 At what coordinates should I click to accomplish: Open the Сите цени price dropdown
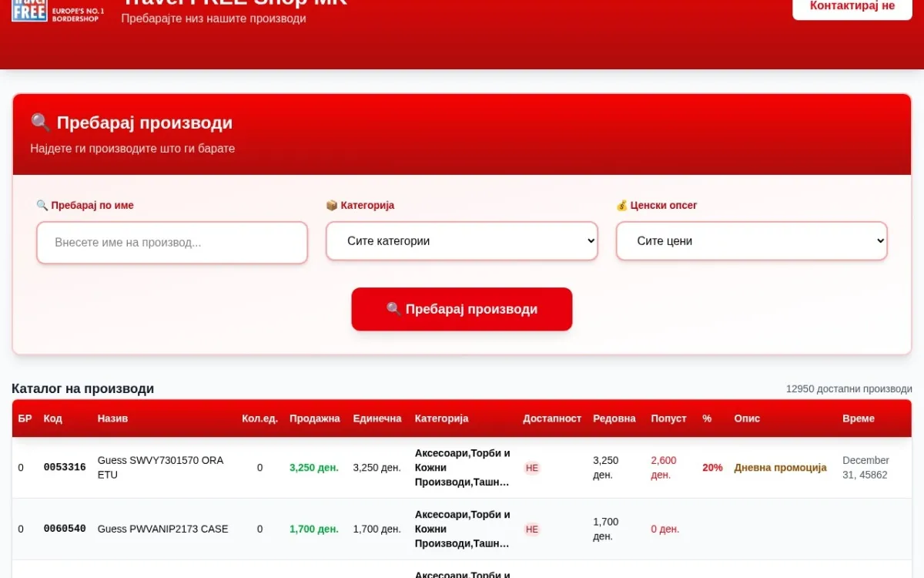[x=752, y=241]
